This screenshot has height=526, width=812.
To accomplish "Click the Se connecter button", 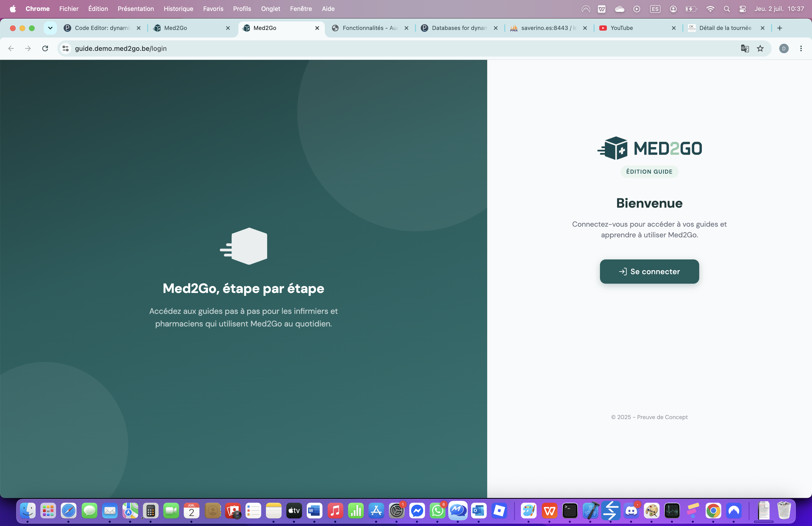I will (649, 271).
